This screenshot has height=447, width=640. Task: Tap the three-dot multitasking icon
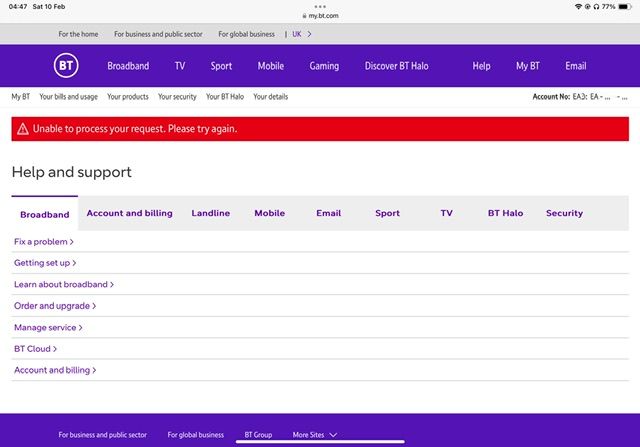click(x=320, y=5)
